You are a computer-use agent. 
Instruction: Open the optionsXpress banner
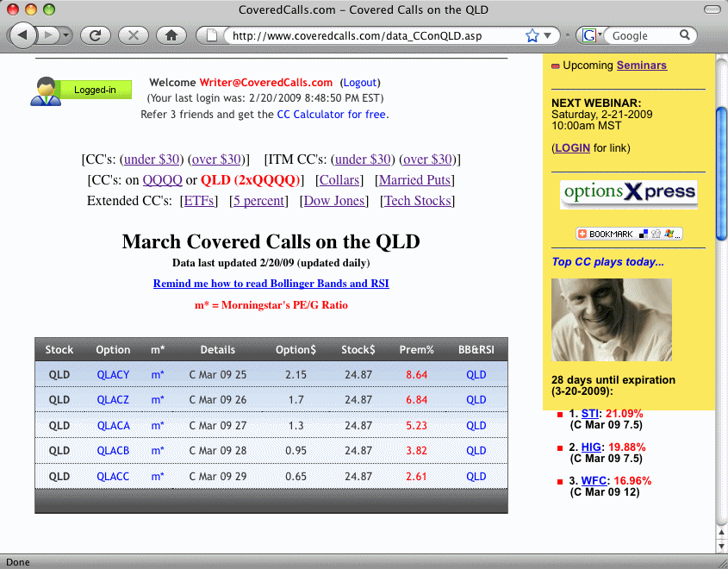point(629,194)
